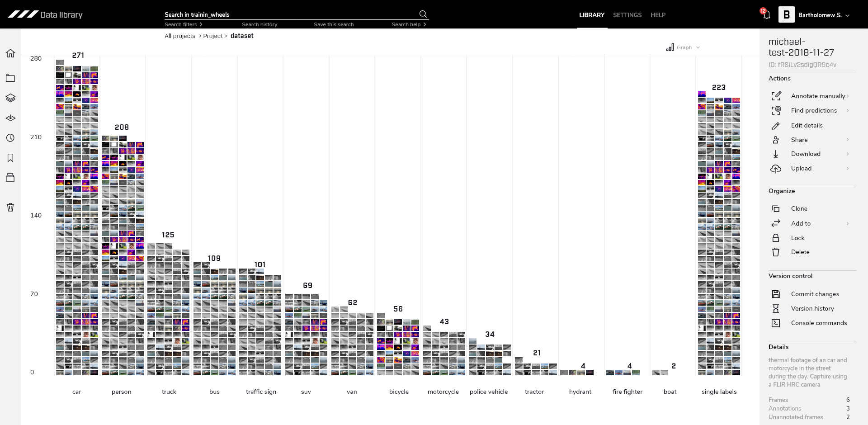Image resolution: width=868 pixels, height=425 pixels.
Task: Click Version history action
Action: 812,308
